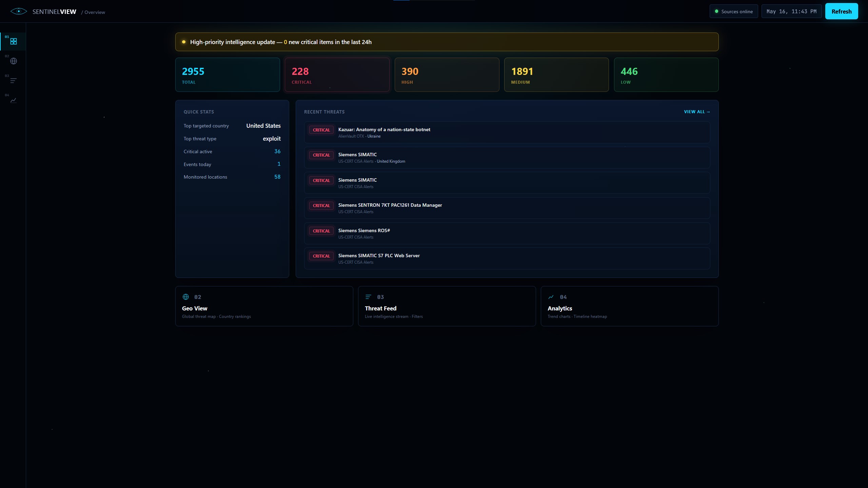The height and width of the screenshot is (488, 868).
Task: Click the CRITICAL badge on the Kazuar row
Action: click(x=321, y=130)
